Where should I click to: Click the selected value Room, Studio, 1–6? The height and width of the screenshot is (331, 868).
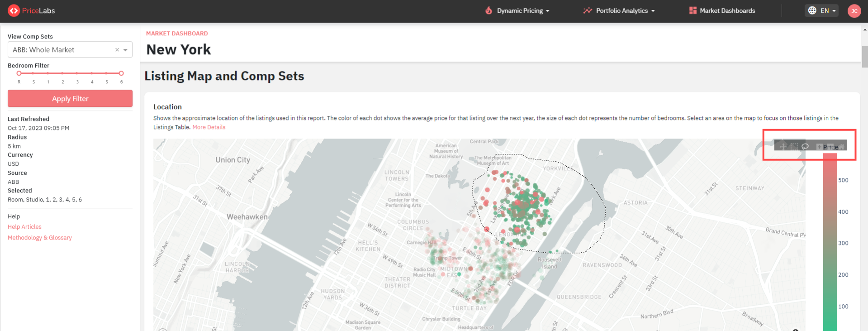(x=45, y=200)
